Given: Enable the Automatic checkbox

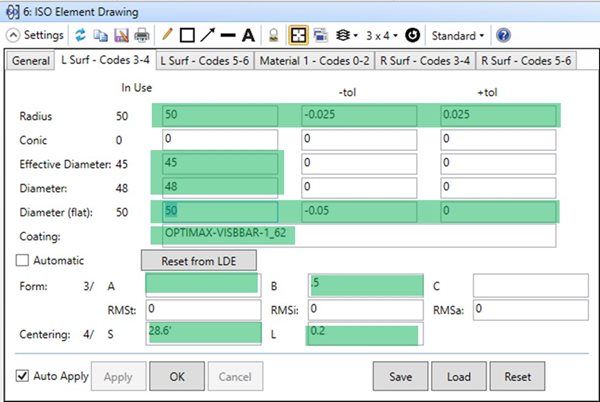Looking at the screenshot, I should click(x=23, y=260).
